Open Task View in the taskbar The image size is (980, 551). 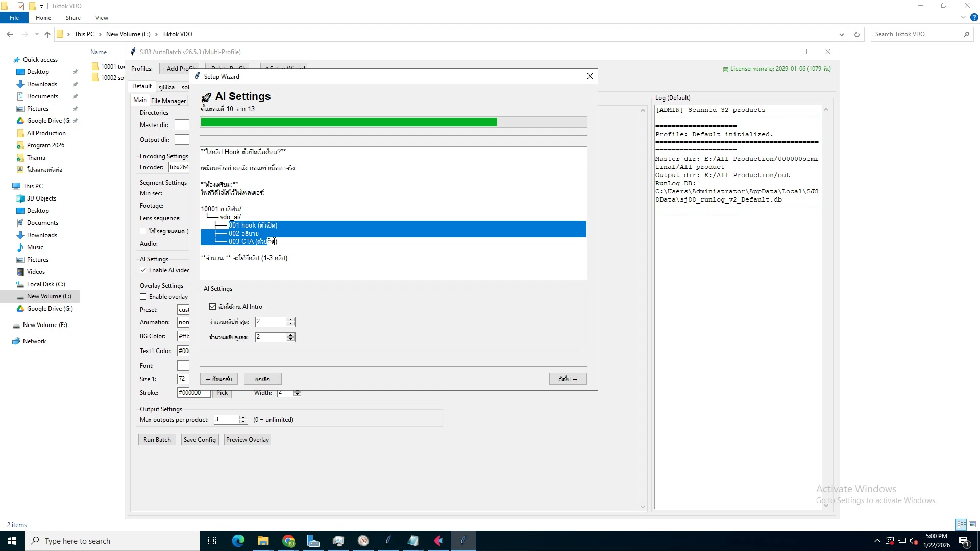click(212, 541)
